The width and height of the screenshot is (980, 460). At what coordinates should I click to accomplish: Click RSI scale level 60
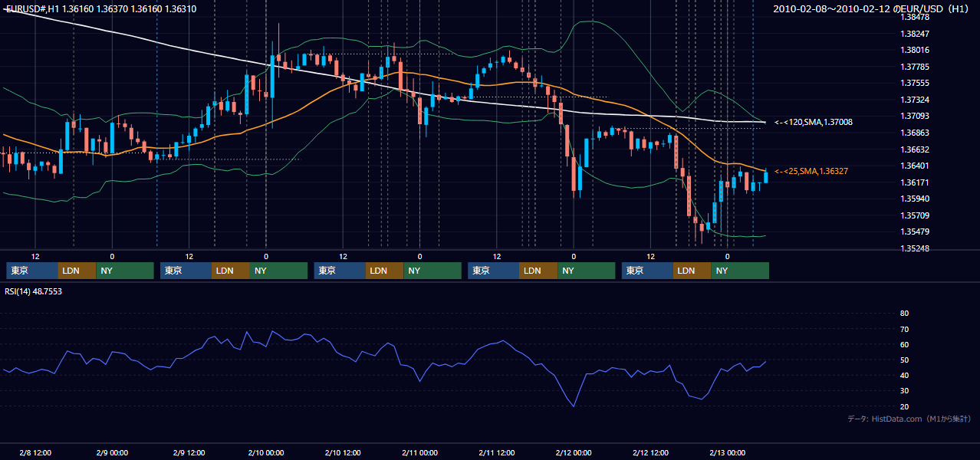[904, 344]
